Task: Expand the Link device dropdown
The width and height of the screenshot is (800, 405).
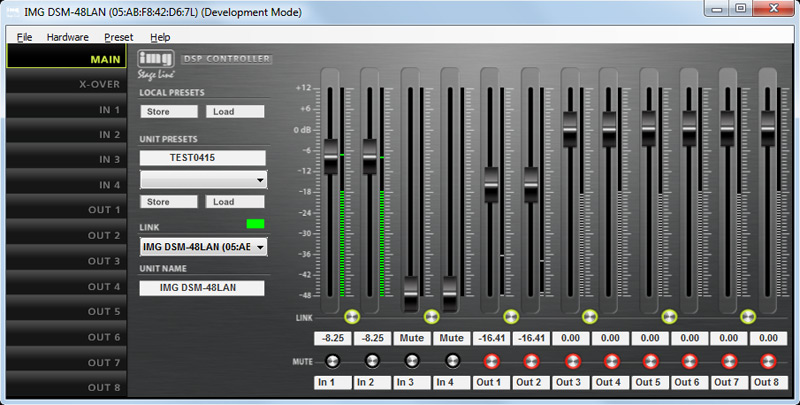Action: (260, 246)
